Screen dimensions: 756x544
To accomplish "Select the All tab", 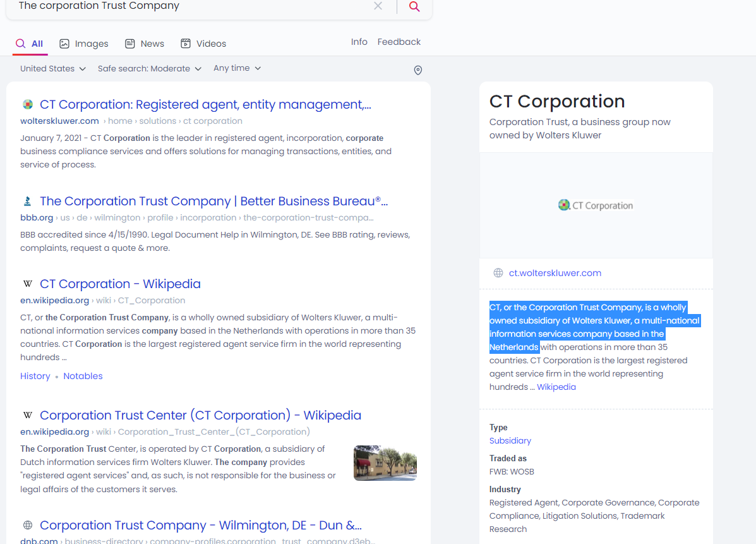I will 30,44.
